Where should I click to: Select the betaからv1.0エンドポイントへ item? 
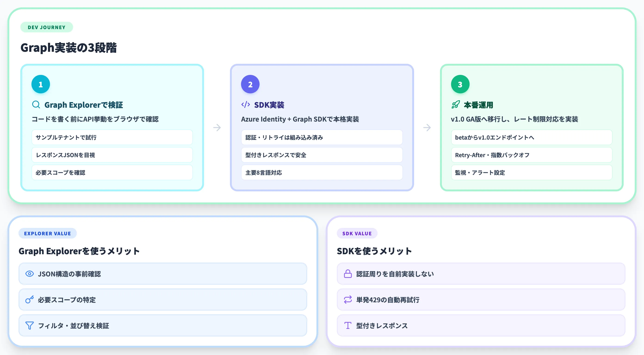tap(532, 138)
